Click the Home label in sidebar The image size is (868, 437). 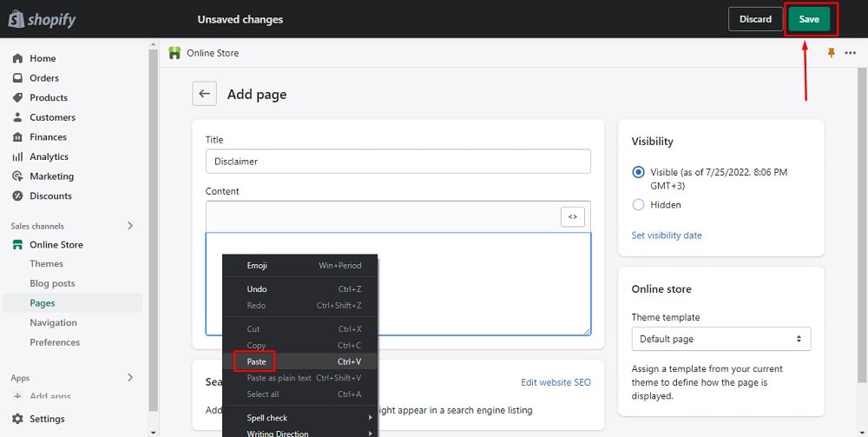tap(43, 58)
